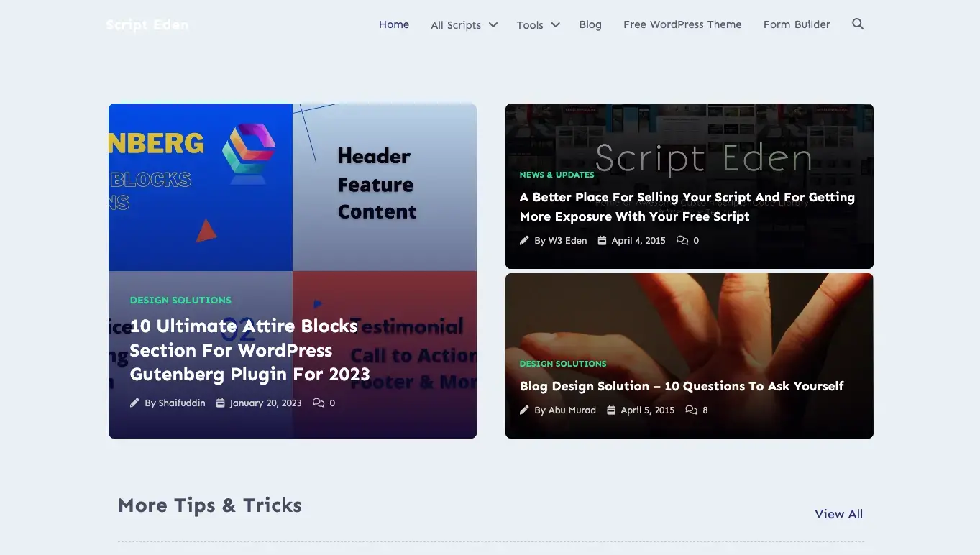Click comments icon on Attire Blocks post
This screenshot has width=980, height=555.
click(319, 403)
